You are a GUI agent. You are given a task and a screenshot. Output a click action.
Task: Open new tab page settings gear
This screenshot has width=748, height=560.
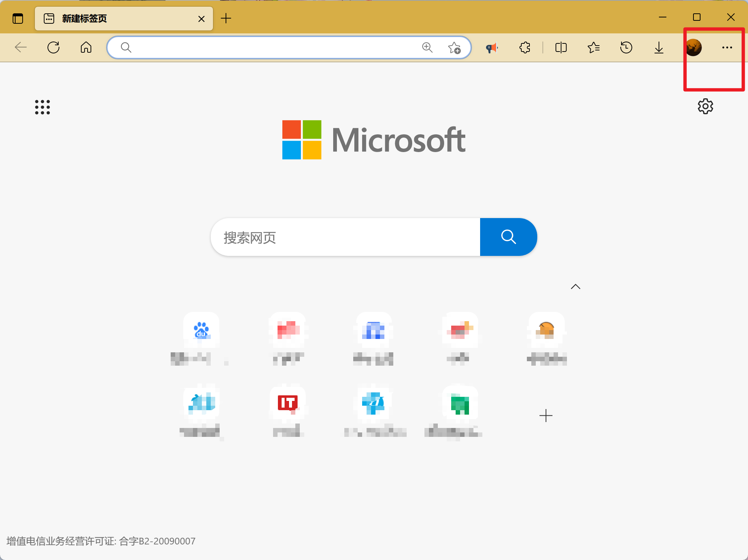click(x=705, y=106)
